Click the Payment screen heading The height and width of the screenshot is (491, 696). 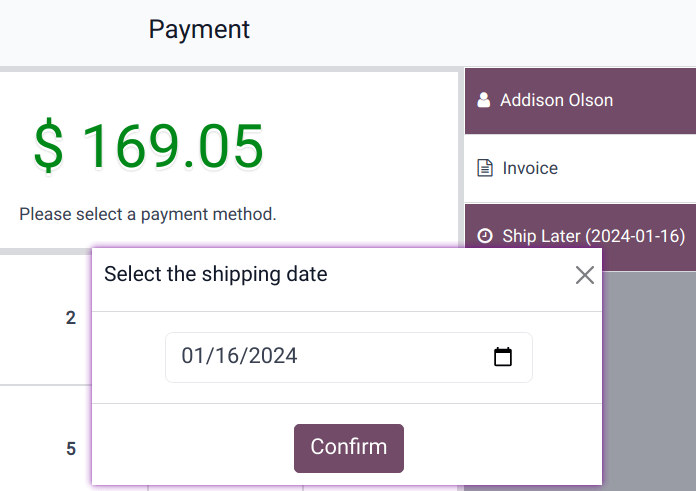tap(199, 30)
